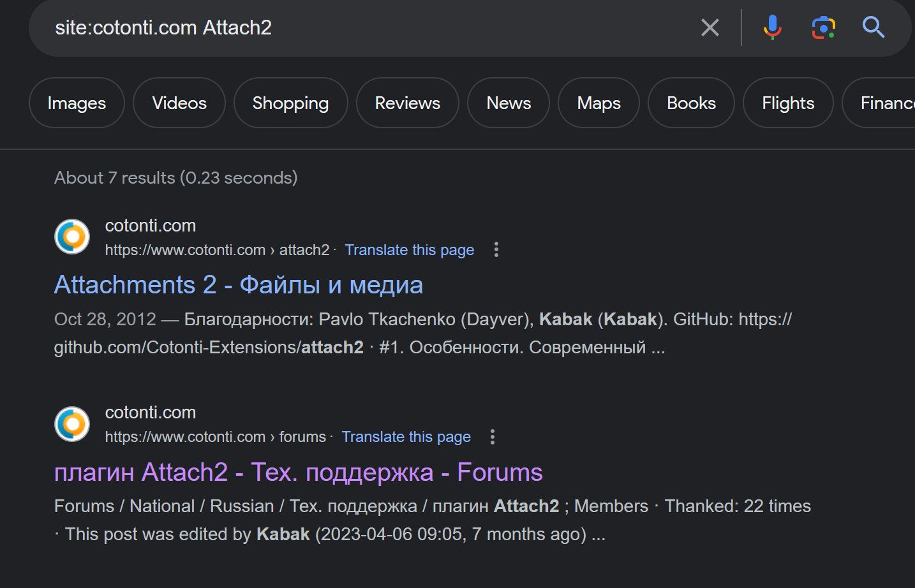Open three-dot menu for attach2 result

point(496,250)
